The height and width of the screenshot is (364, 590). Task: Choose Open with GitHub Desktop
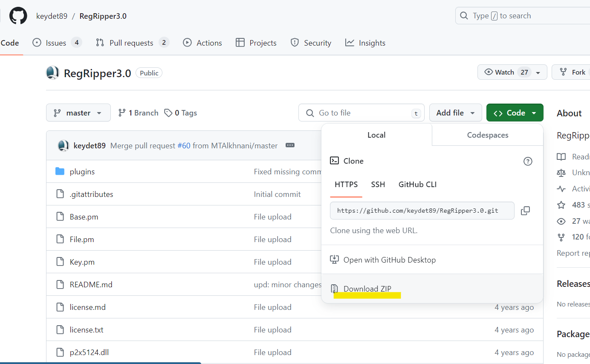pos(432,260)
